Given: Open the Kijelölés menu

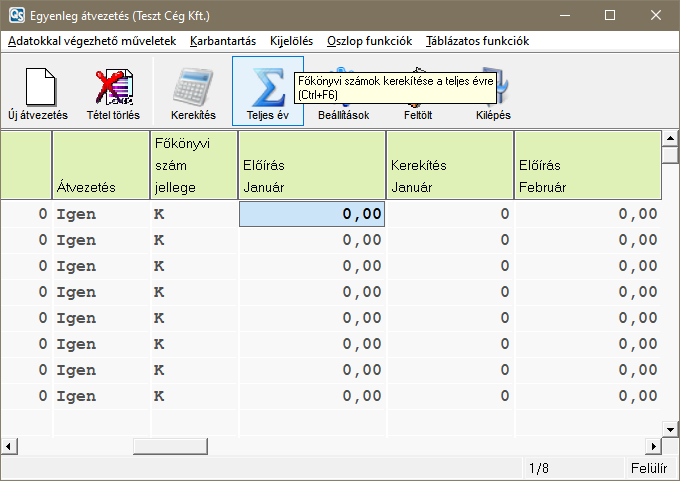Looking at the screenshot, I should point(291,41).
